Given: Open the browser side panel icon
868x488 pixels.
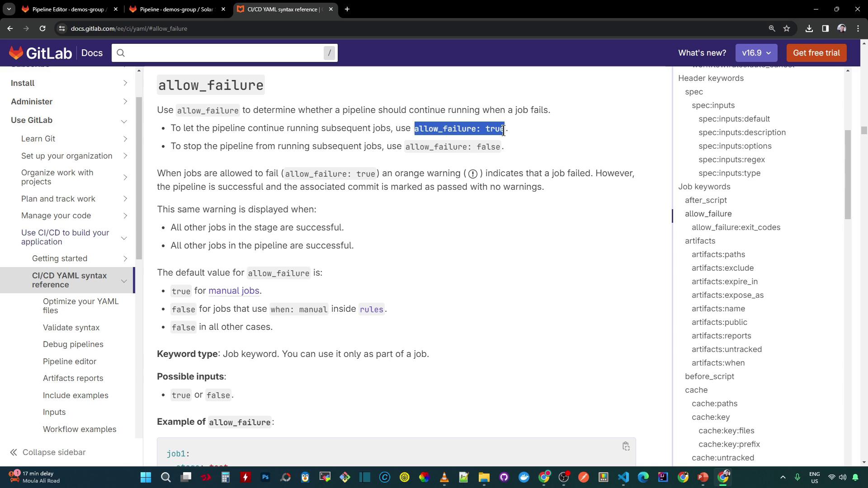Looking at the screenshot, I should [x=825, y=28].
